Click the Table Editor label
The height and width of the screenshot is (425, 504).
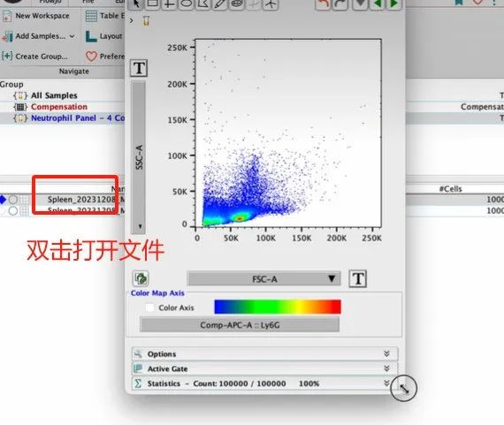coord(112,15)
